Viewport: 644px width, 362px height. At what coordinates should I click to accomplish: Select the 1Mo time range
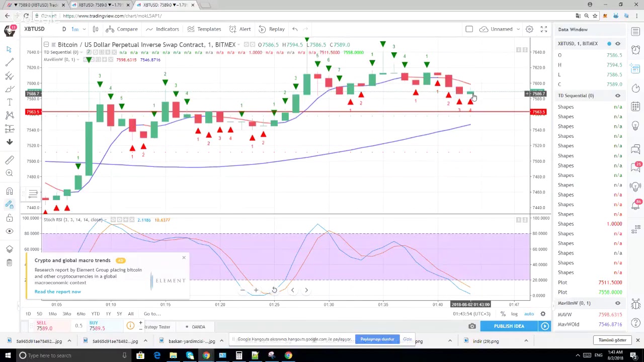52,314
